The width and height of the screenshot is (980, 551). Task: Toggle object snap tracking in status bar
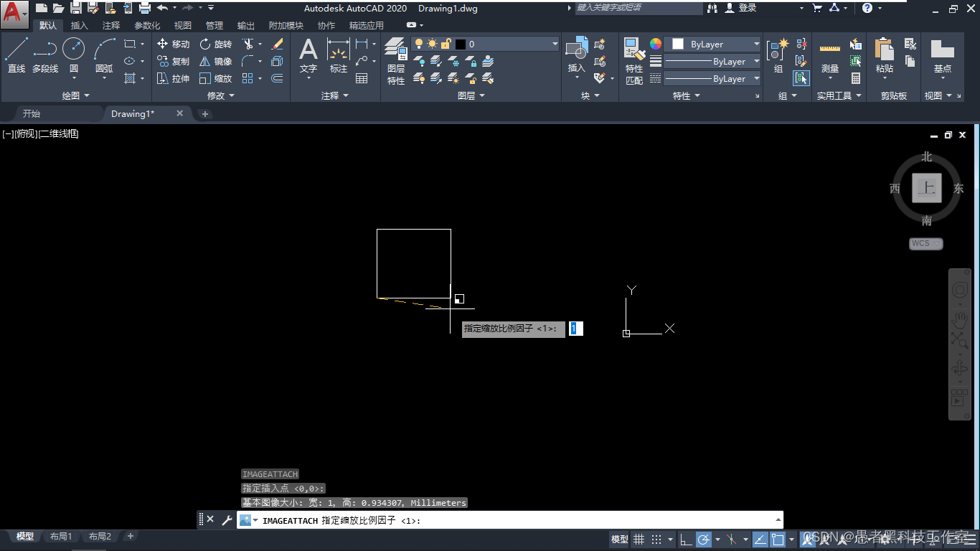pyautogui.click(x=760, y=540)
